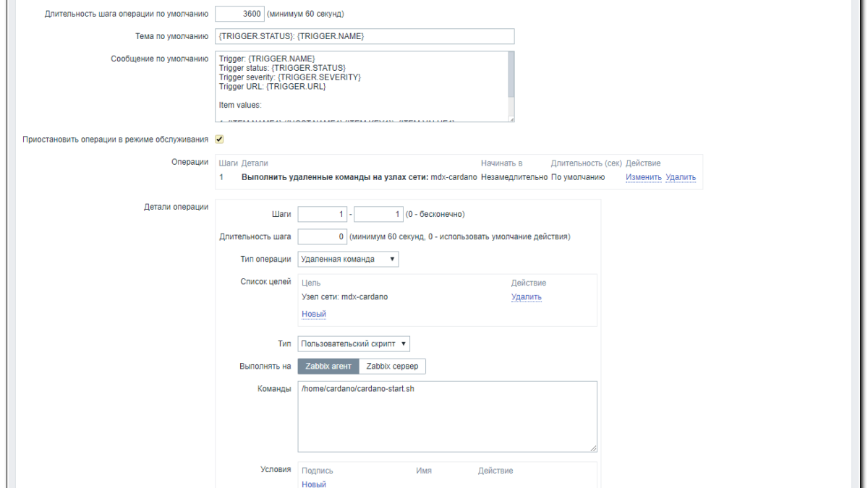Screen dimensions: 868x488
Task: Click Новый link under target list
Action: coord(313,314)
